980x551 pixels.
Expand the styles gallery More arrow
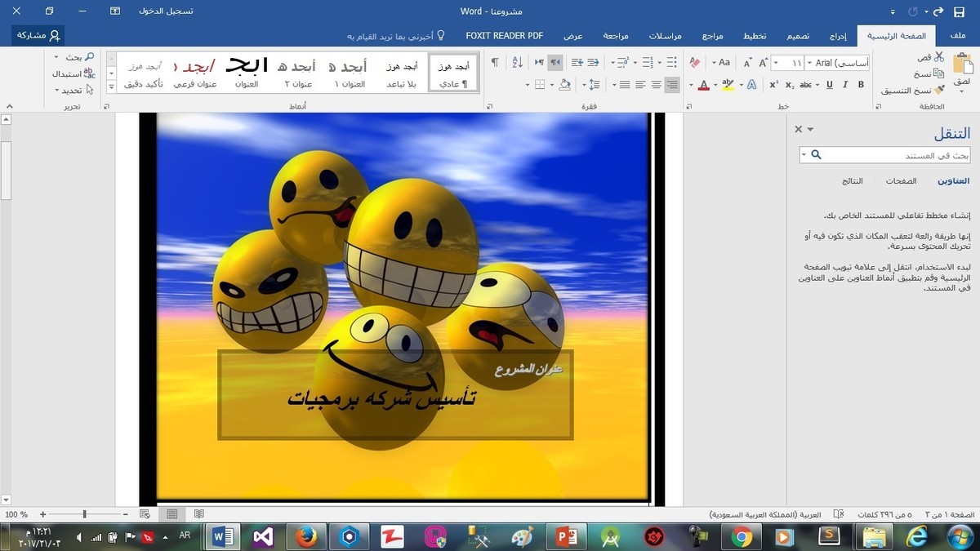(x=111, y=87)
